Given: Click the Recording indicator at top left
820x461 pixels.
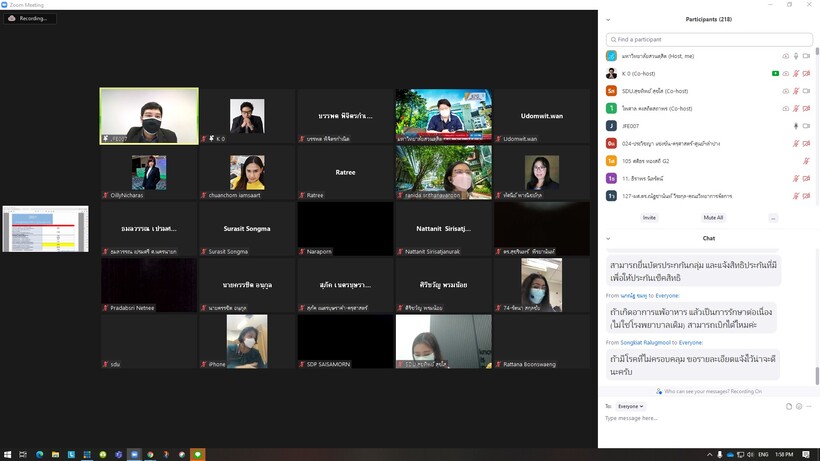Looking at the screenshot, I should point(29,18).
